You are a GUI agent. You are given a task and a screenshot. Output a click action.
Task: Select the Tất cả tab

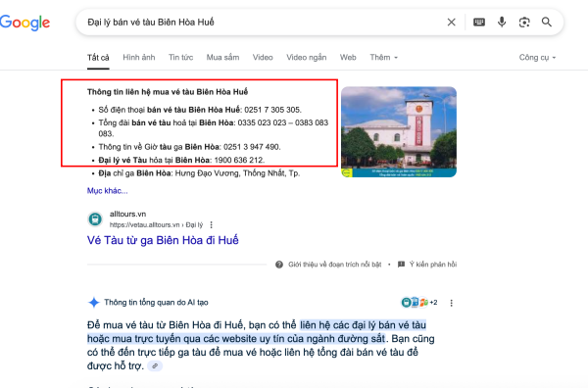click(x=98, y=58)
